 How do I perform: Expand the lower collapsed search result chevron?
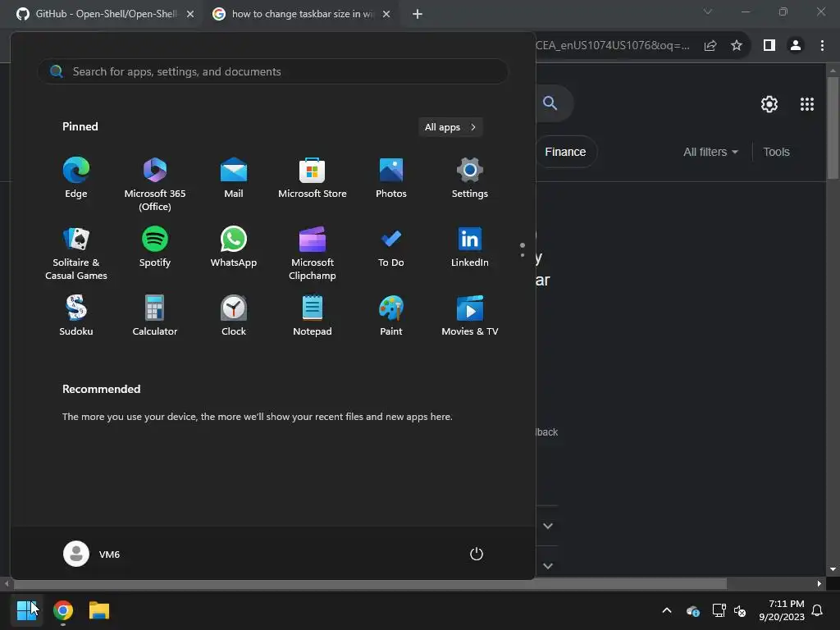click(x=547, y=566)
